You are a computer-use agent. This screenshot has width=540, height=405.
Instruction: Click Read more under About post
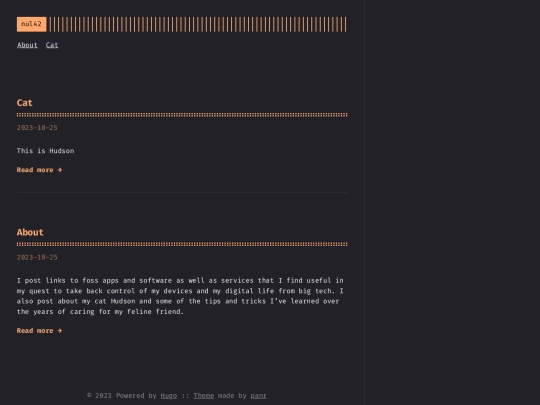tap(39, 331)
